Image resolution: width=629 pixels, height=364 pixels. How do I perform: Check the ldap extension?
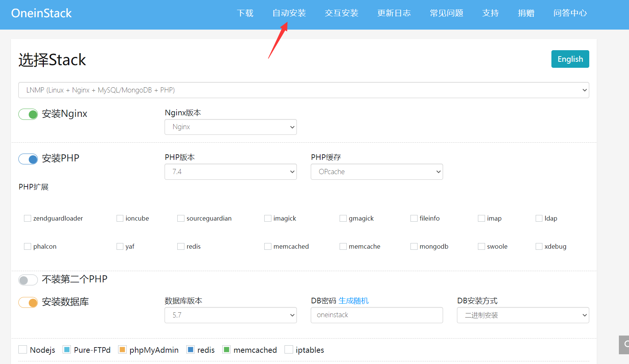pyautogui.click(x=539, y=218)
